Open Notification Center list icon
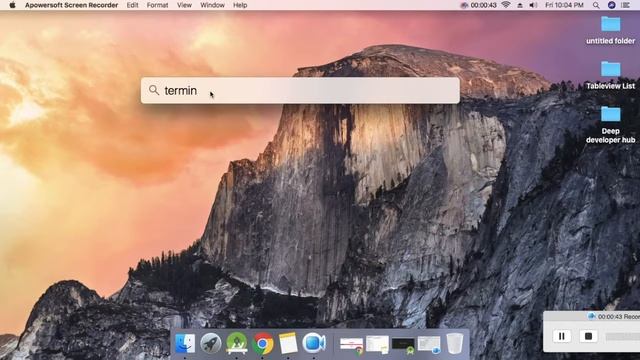Screen dimensions: 640x360 (625, 5)
